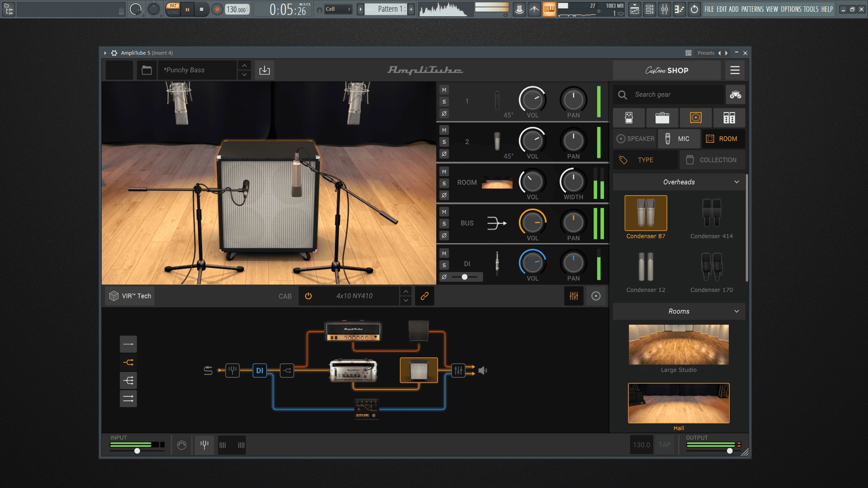The height and width of the screenshot is (488, 868).
Task: Solo the ROOM channel
Action: pos(444,183)
